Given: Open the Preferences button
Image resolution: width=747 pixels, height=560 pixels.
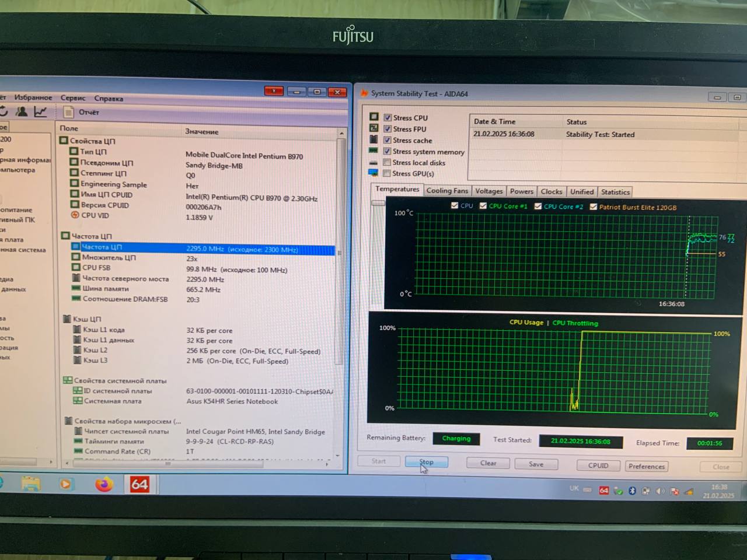Looking at the screenshot, I should coord(647,466).
